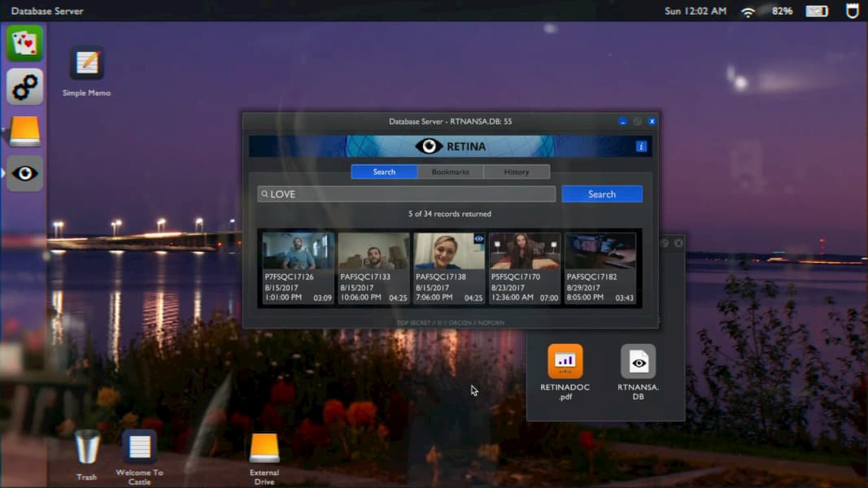The image size is (868, 488).
Task: Open video thumbnail P5FSQC17170
Action: [x=524, y=268]
